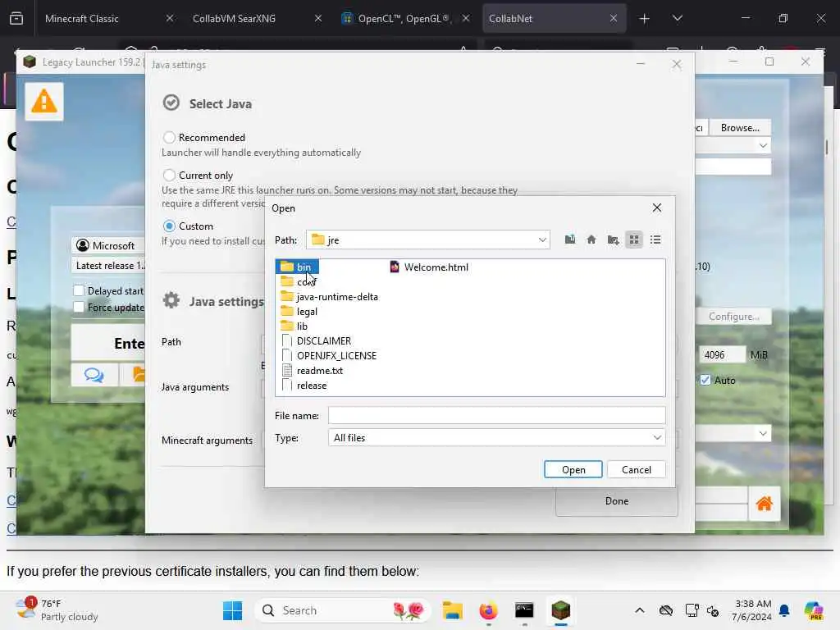Switch to the CollabNet tab
This screenshot has width=840, height=630.
pos(554,18)
